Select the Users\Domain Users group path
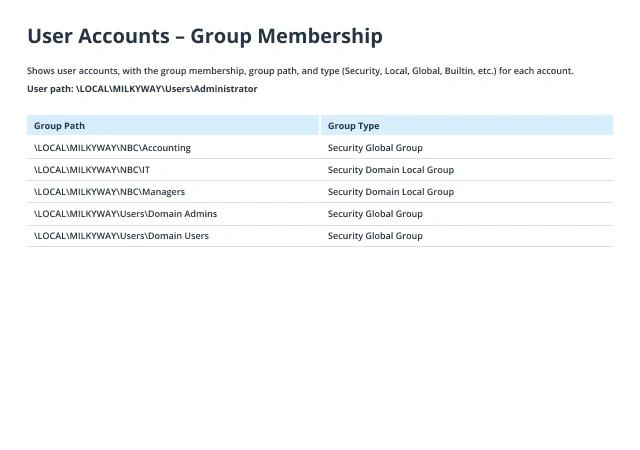Image resolution: width=640 pixels, height=450 pixels. pyautogui.click(x=121, y=236)
